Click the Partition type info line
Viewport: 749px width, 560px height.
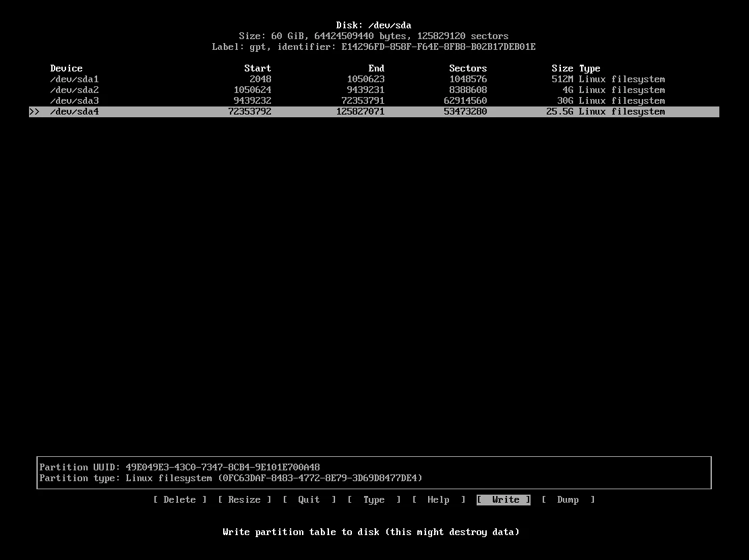(x=231, y=478)
